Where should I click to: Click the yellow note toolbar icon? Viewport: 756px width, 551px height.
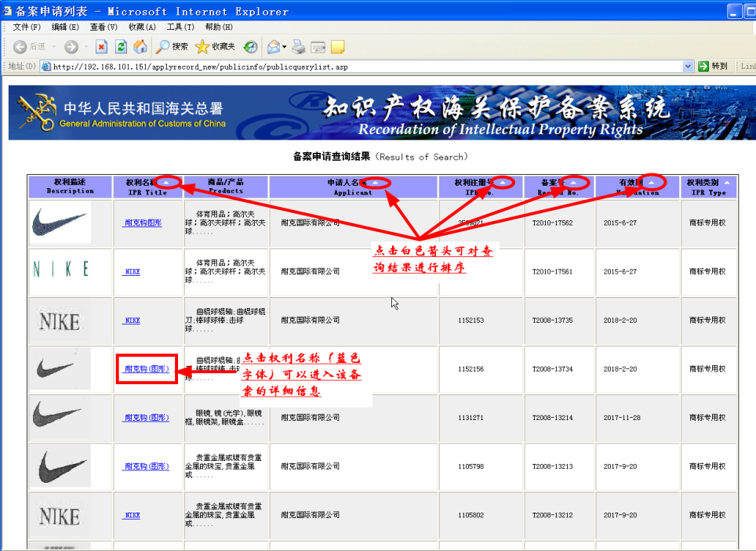click(337, 47)
